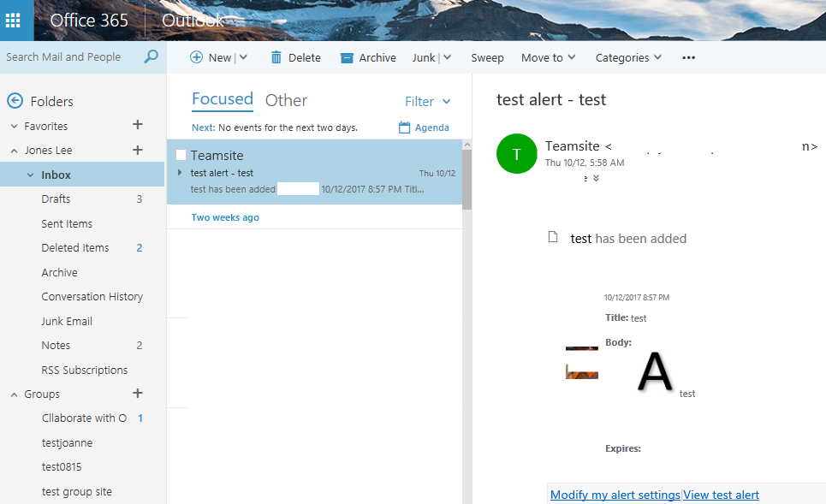The width and height of the screenshot is (826, 504).
Task: Click the image thumbnail in message body
Action: click(x=581, y=363)
